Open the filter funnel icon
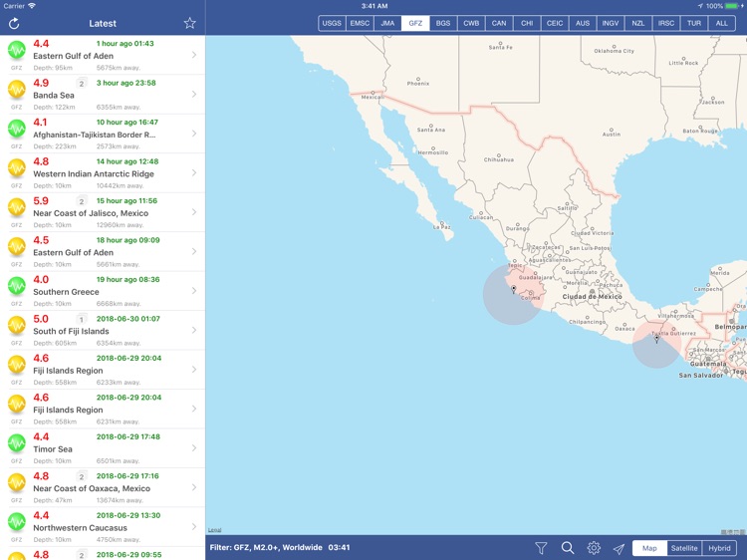 (541, 548)
